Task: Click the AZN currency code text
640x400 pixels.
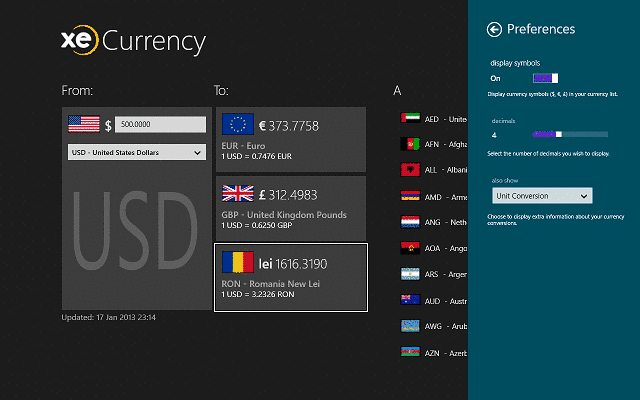Action: click(432, 353)
